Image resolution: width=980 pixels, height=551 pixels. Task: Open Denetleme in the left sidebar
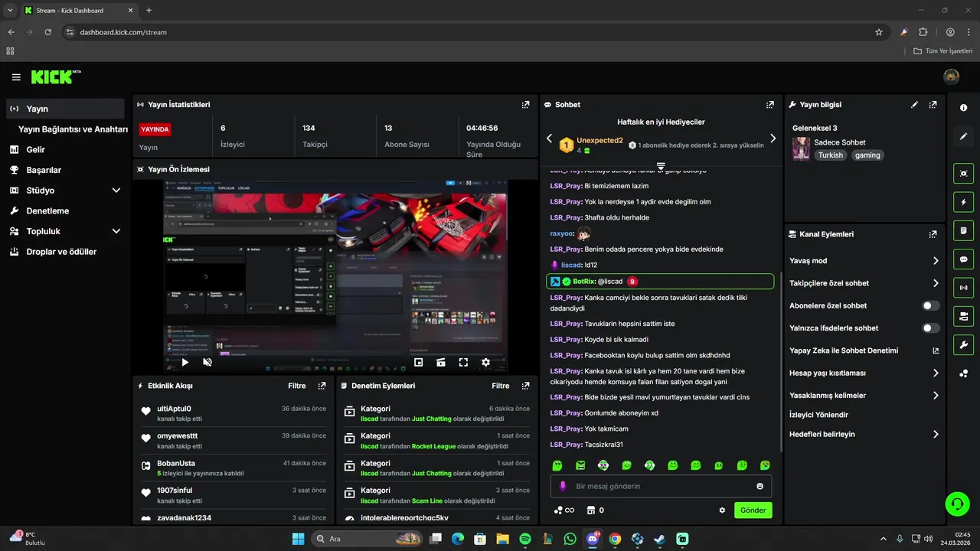coord(65,210)
